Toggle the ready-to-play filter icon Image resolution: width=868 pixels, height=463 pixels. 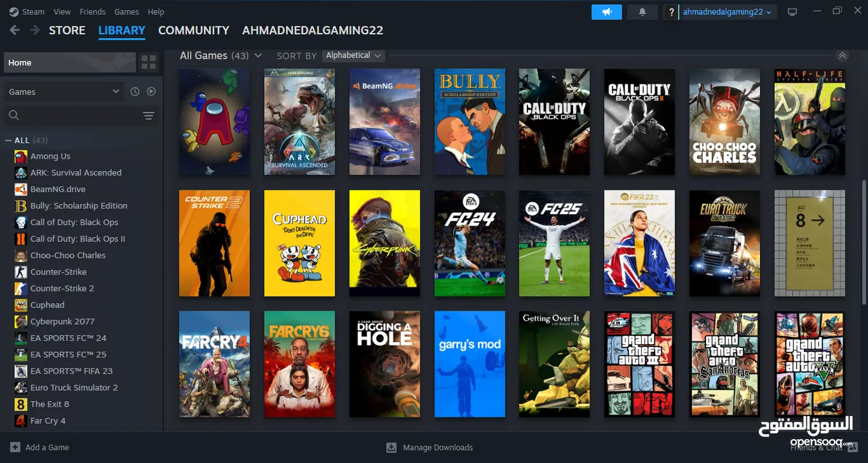click(x=151, y=92)
